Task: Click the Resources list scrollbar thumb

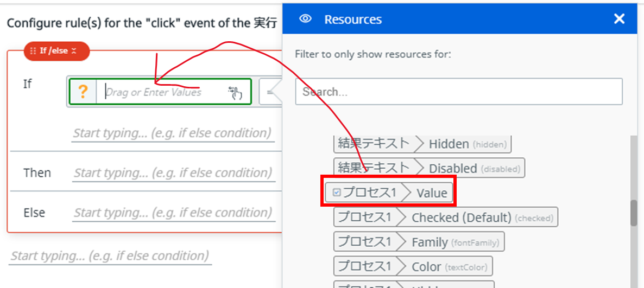Action: [633, 213]
